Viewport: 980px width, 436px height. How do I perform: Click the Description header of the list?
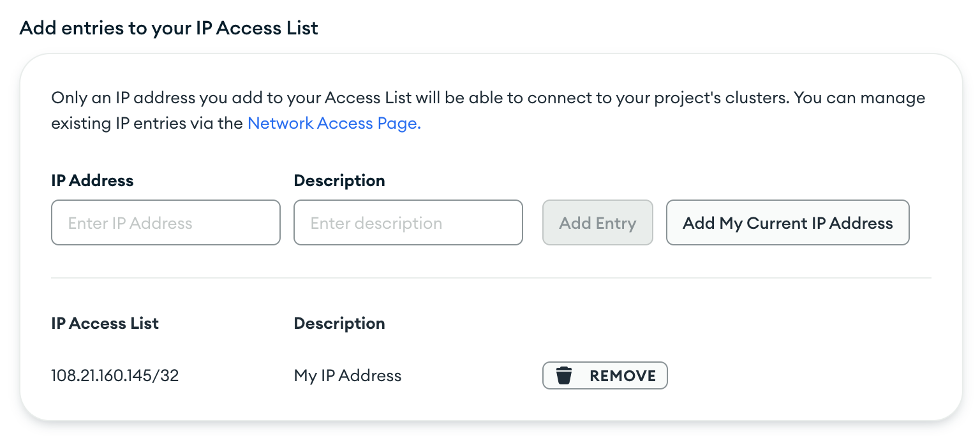point(339,324)
